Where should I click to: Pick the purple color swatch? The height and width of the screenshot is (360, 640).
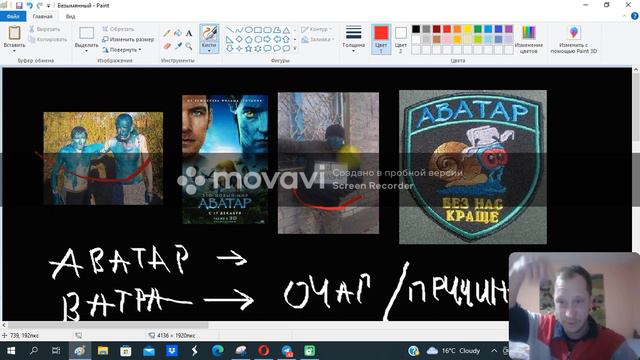point(509,29)
